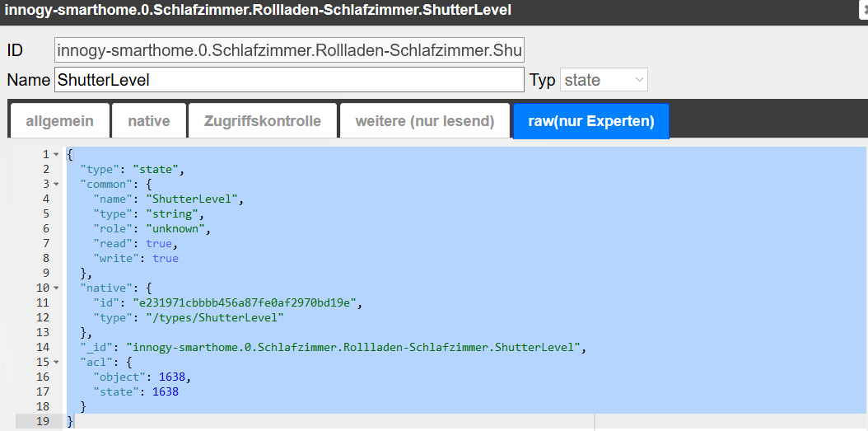The width and height of the screenshot is (868, 431).
Task: Click the "state": 1638 value on line 17
Action: (x=166, y=391)
